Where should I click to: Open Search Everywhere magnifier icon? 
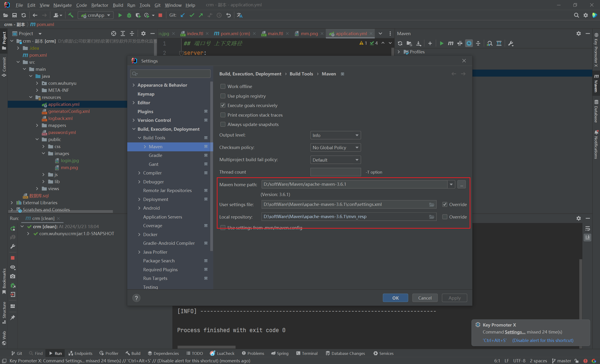click(576, 15)
